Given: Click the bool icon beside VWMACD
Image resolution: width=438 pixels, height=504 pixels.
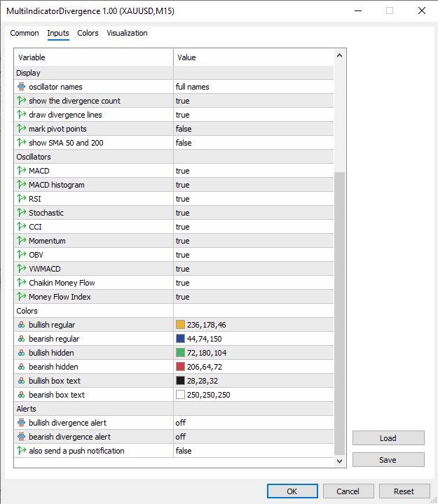Looking at the screenshot, I should click(x=21, y=269).
